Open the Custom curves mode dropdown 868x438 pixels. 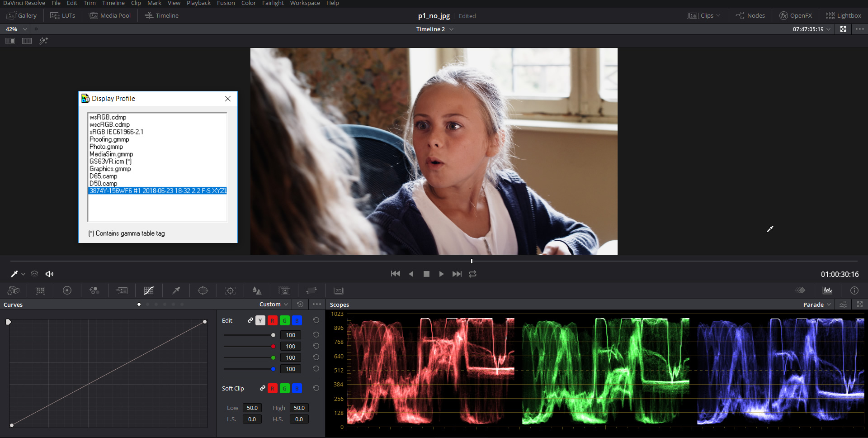point(274,305)
